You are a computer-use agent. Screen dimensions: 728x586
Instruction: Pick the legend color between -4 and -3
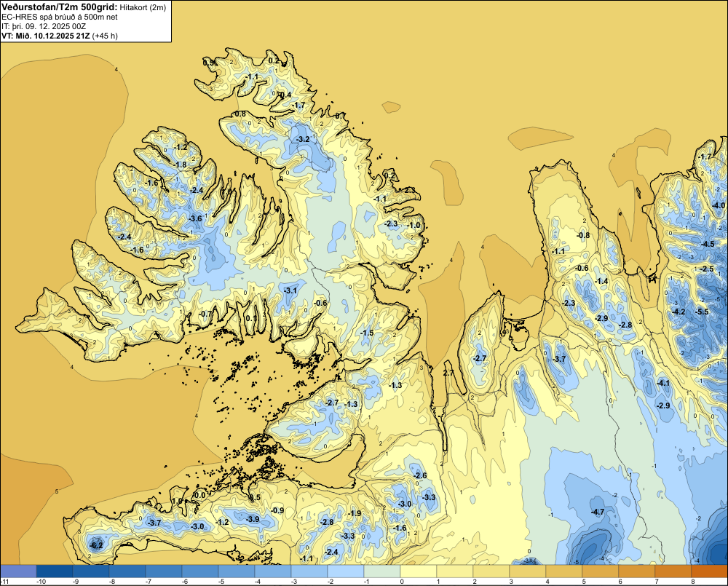pyautogui.click(x=273, y=571)
